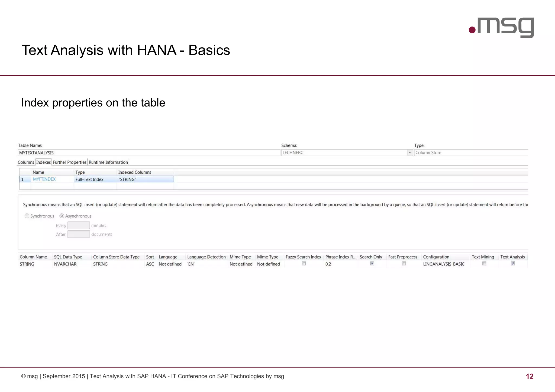Screen dimensions: 555x392
Task: Click the Language Detection header
Action: (206, 257)
